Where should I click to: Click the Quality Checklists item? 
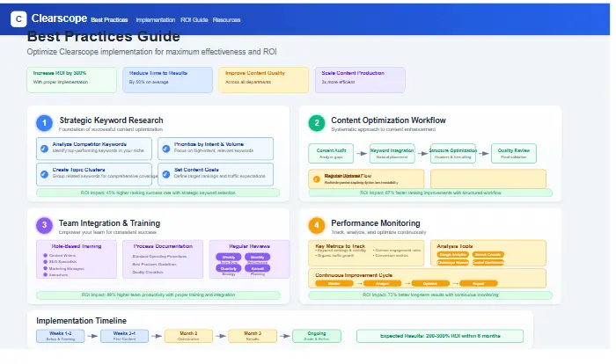point(148,272)
